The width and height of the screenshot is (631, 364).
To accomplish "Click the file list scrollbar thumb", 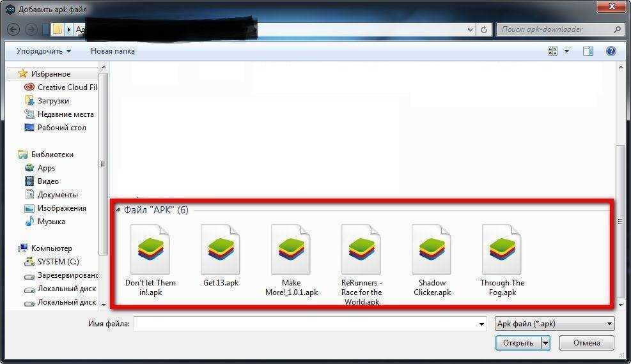I will point(620,221).
